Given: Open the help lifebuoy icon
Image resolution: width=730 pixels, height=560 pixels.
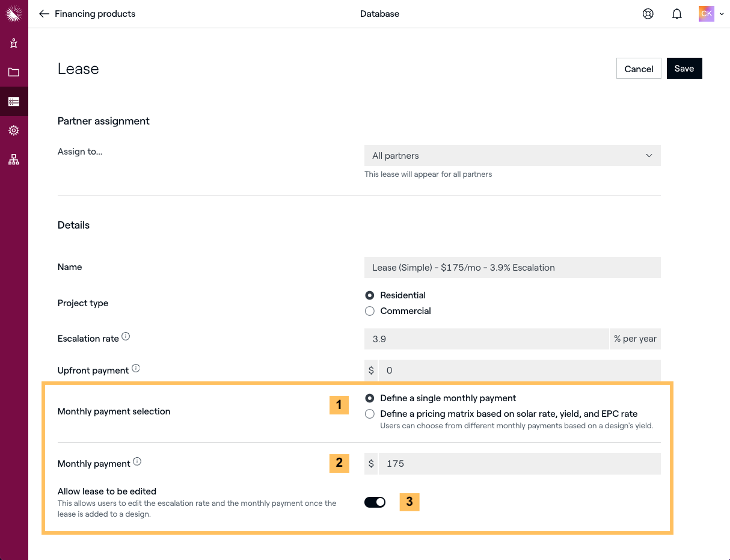Looking at the screenshot, I should (648, 14).
